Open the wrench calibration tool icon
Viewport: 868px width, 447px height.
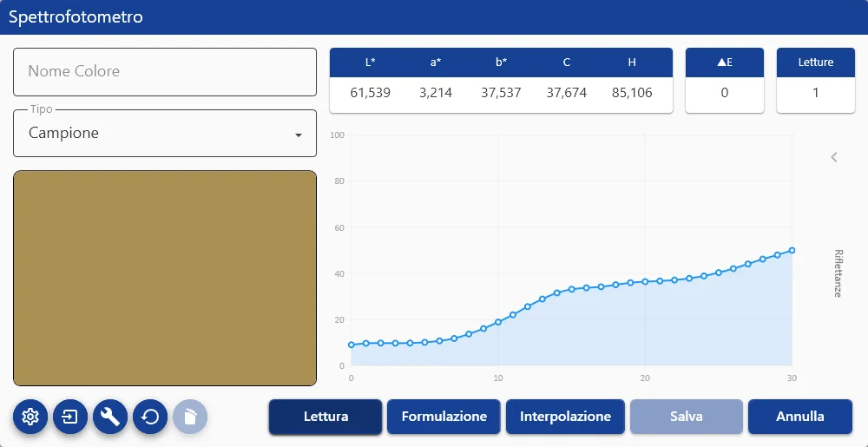pyautogui.click(x=110, y=417)
